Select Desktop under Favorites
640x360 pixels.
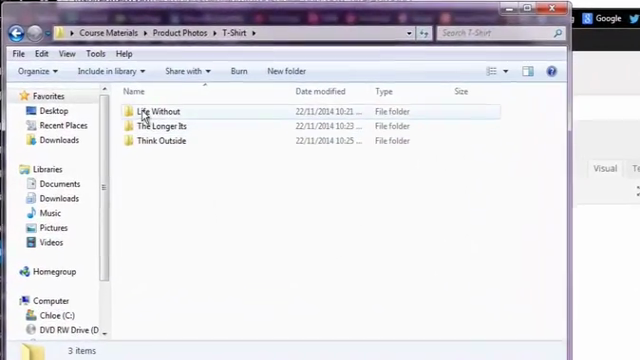click(x=53, y=111)
